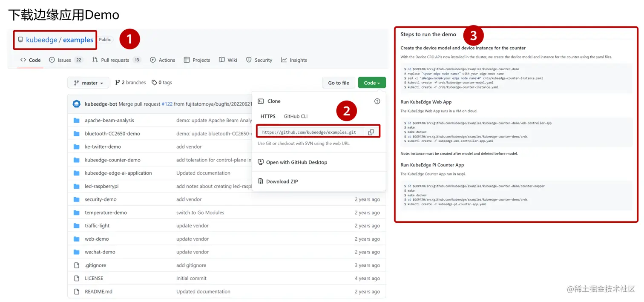Click file icon for LICENSE
The width and height of the screenshot is (644, 302).
pyautogui.click(x=77, y=279)
